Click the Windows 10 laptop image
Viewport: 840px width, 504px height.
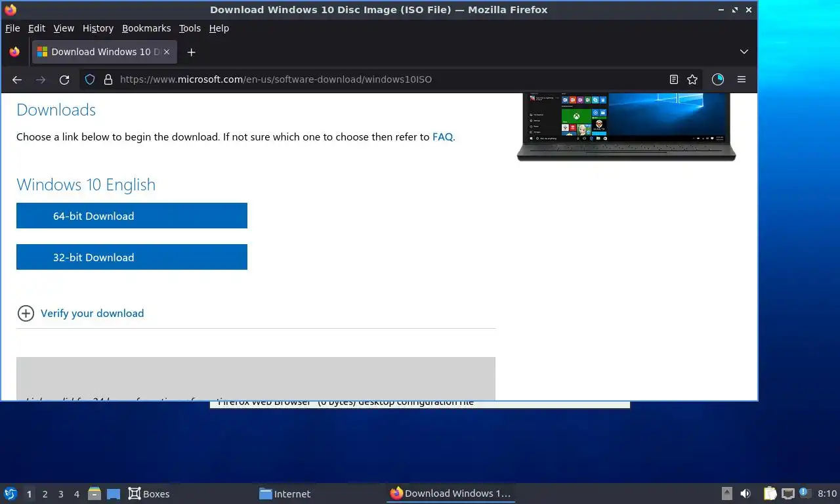pos(626,127)
